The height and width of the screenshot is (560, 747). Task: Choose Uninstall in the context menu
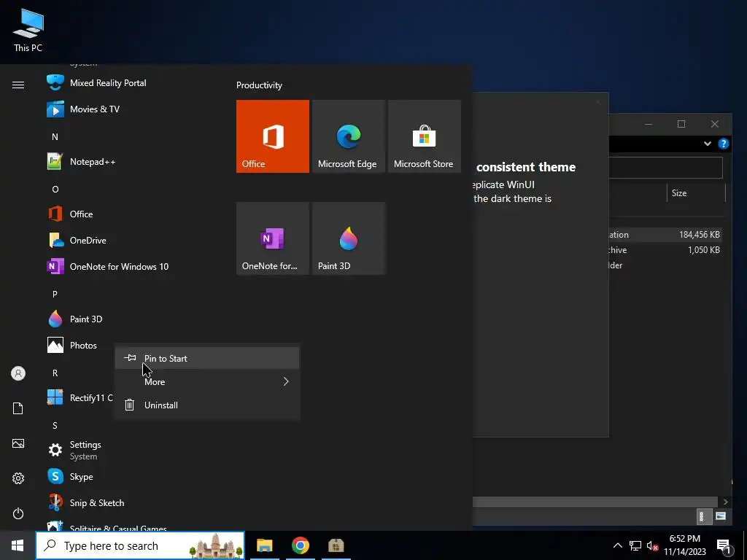[207, 405]
